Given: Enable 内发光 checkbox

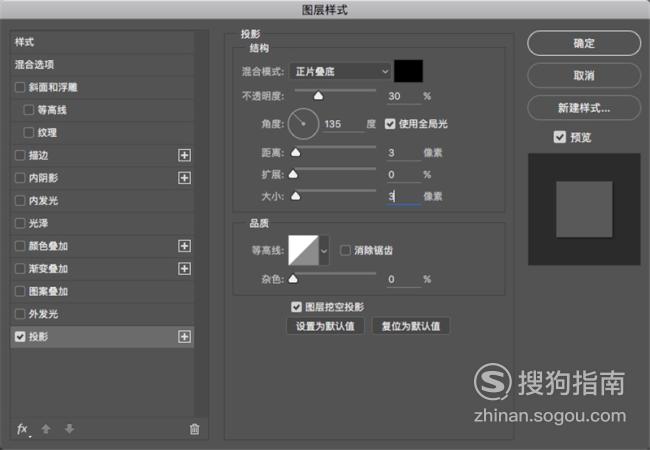Looking at the screenshot, I should (19, 201).
